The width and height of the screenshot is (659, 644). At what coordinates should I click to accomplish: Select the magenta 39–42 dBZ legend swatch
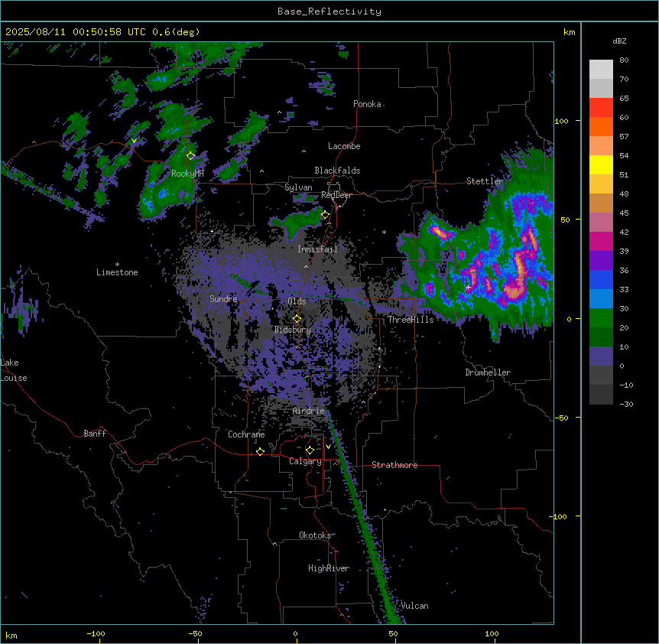(601, 241)
